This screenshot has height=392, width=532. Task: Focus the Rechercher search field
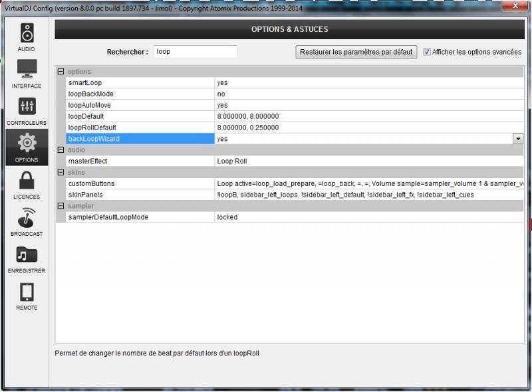tap(195, 52)
